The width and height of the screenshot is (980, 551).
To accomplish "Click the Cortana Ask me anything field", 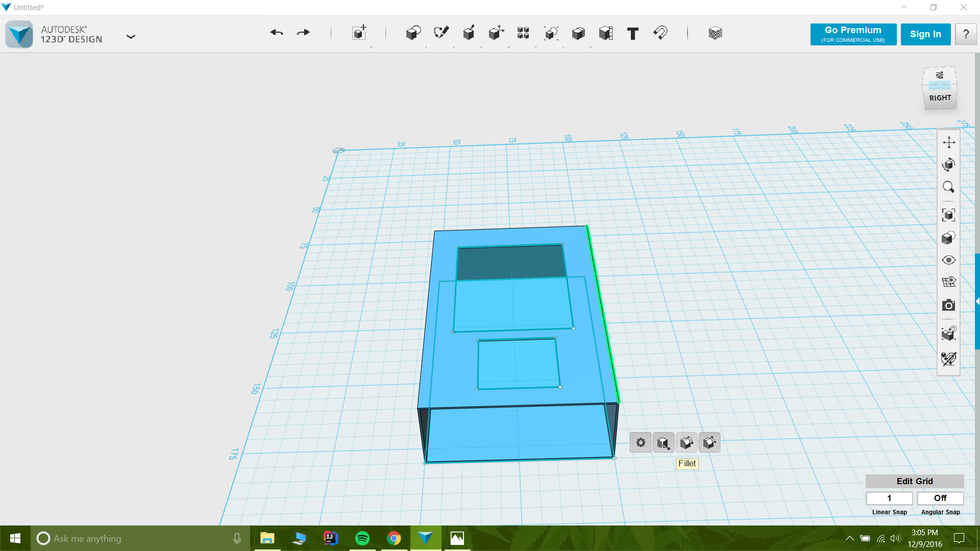I will [140, 538].
